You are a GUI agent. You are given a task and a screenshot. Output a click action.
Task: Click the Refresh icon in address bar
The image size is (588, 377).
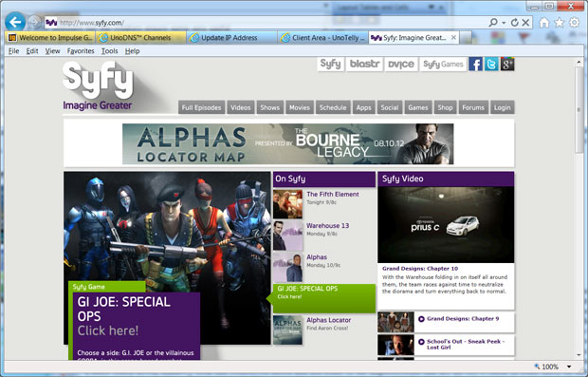coord(514,23)
